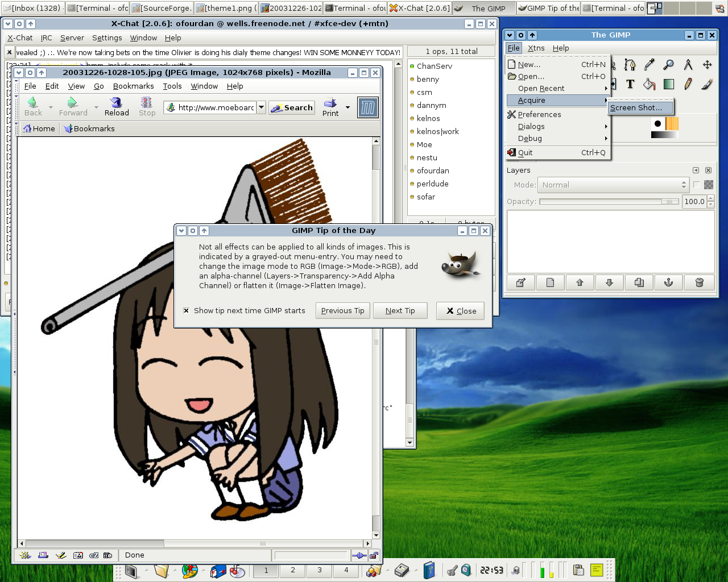
Task: Pick the Zoom magnifier tool
Action: click(x=669, y=65)
